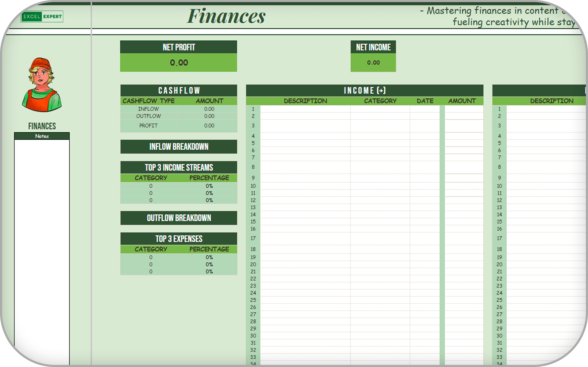The width and height of the screenshot is (588, 367).
Task: Select the Net Profit value cell
Action: (x=179, y=63)
